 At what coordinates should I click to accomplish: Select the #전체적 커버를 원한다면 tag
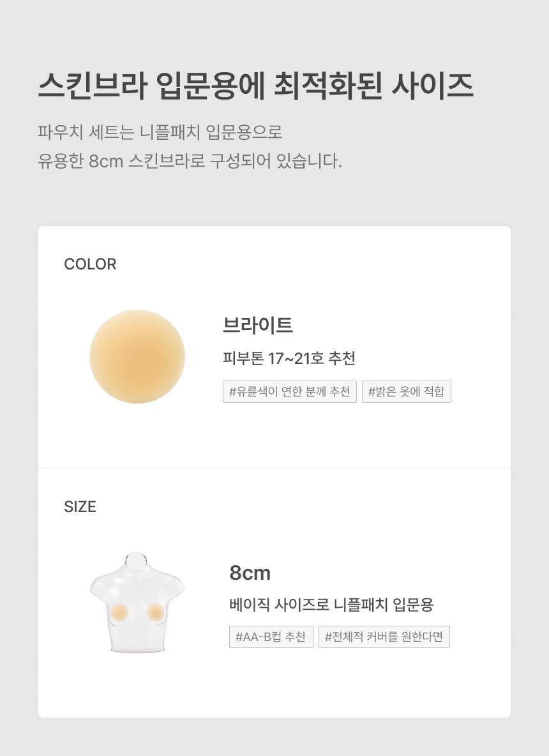coord(384,637)
